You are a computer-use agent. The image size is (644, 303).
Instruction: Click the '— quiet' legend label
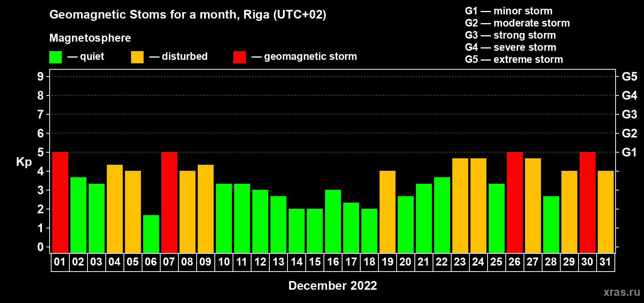pyautogui.click(x=86, y=56)
